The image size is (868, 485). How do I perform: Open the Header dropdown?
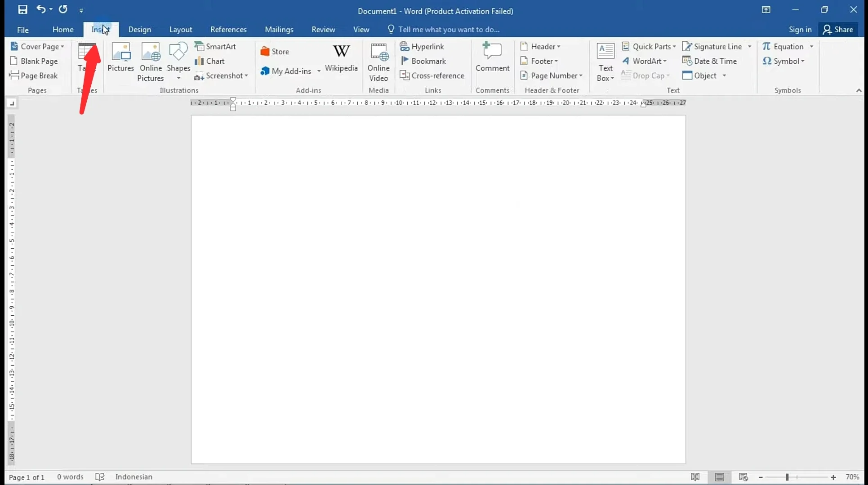pos(540,46)
